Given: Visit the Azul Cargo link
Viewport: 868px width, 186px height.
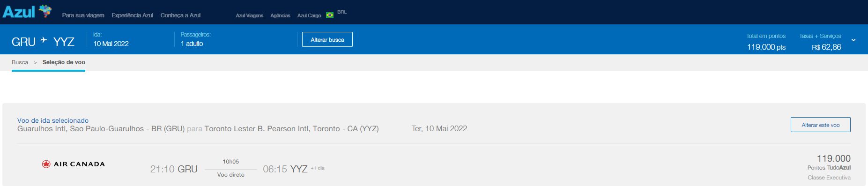Looking at the screenshot, I should pyautogui.click(x=309, y=15).
